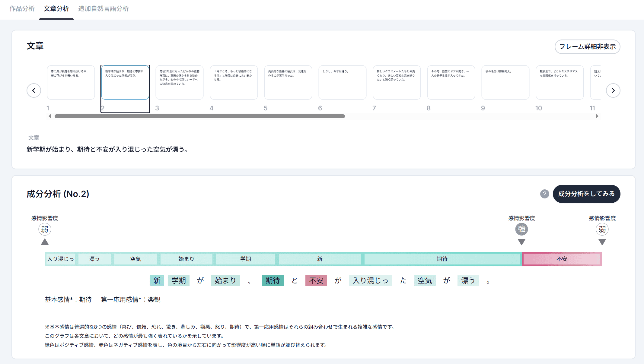Select frame 4 thumbnail 今年こそ
This screenshot has width=644, height=364.
[234, 83]
